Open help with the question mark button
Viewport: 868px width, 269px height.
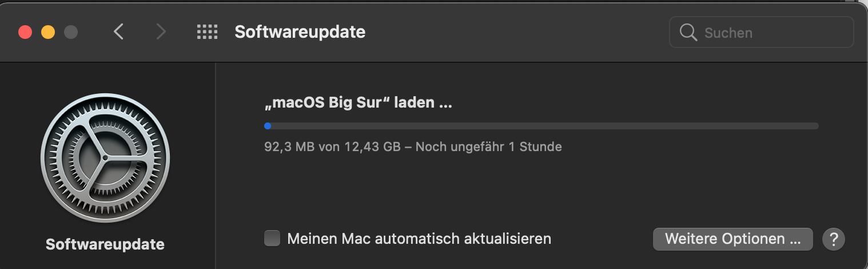834,239
